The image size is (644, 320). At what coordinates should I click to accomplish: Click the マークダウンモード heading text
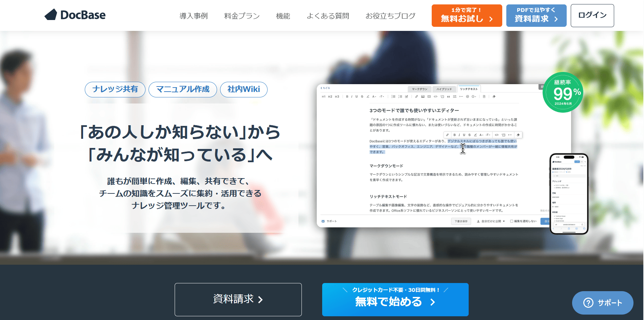pos(386,166)
